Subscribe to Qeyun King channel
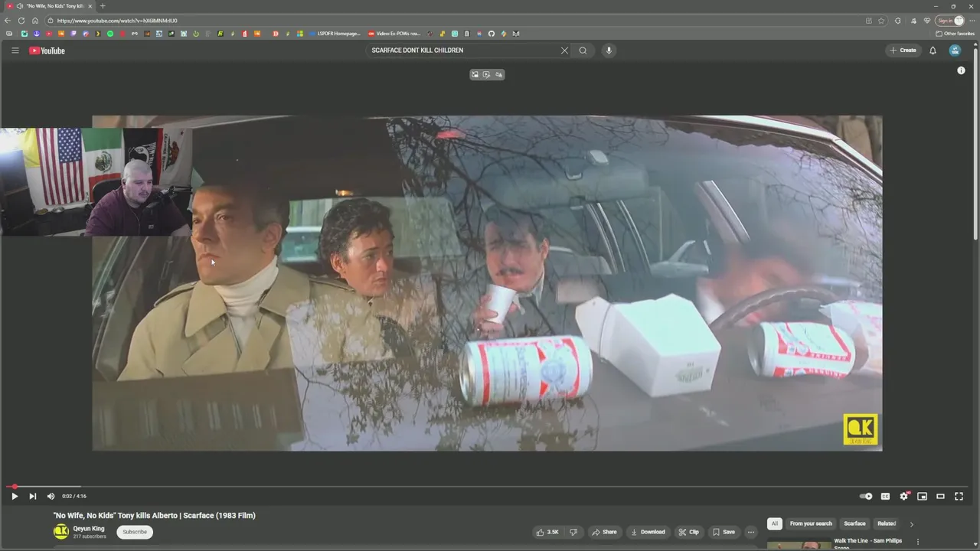Viewport: 980px width, 551px height. 135,532
